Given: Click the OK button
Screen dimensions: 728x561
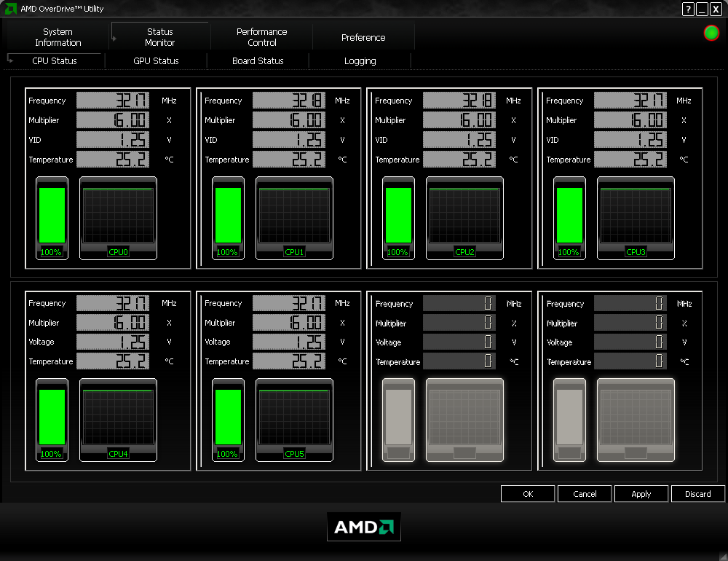Looking at the screenshot, I should 528,494.
